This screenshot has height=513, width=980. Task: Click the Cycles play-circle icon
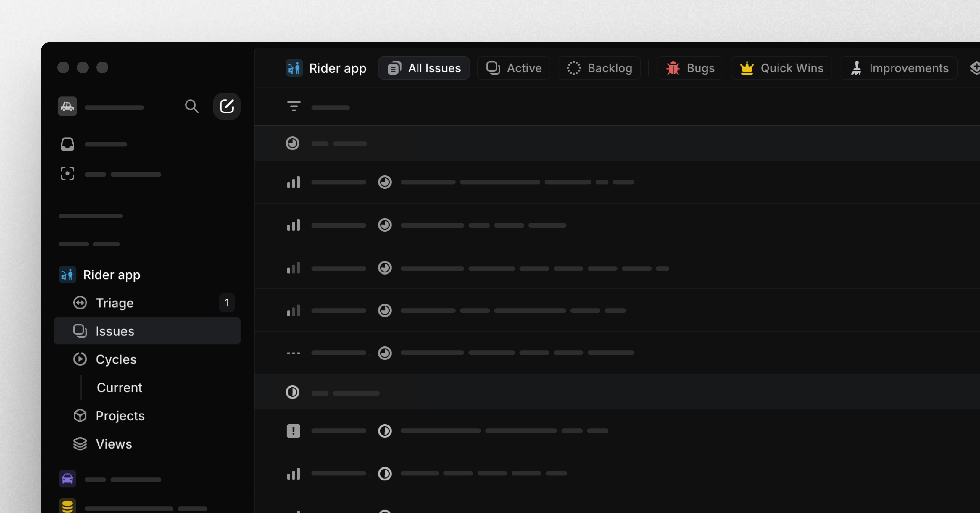coord(80,359)
